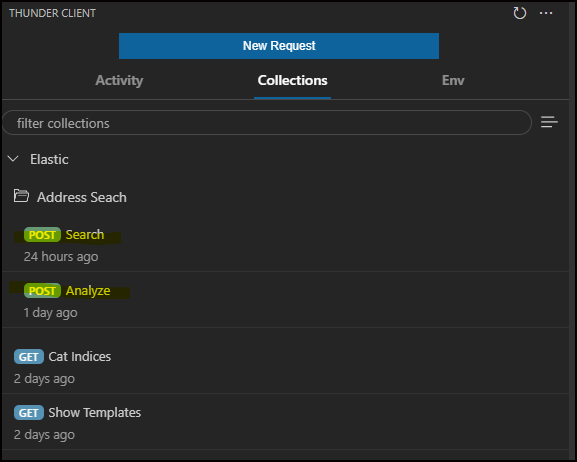Click the GET badge beside Cat Indices
The width and height of the screenshot is (577, 462).
pyautogui.click(x=29, y=357)
